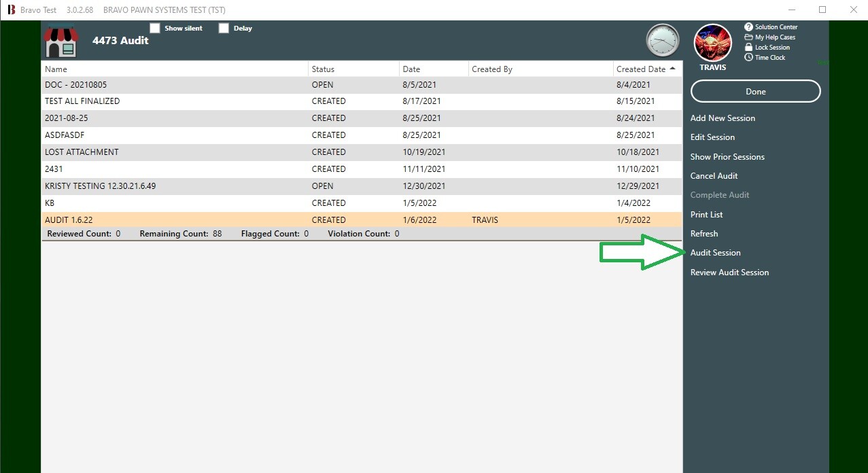Click the Solution Center link text
The width and height of the screenshot is (868, 473).
pos(776,27)
